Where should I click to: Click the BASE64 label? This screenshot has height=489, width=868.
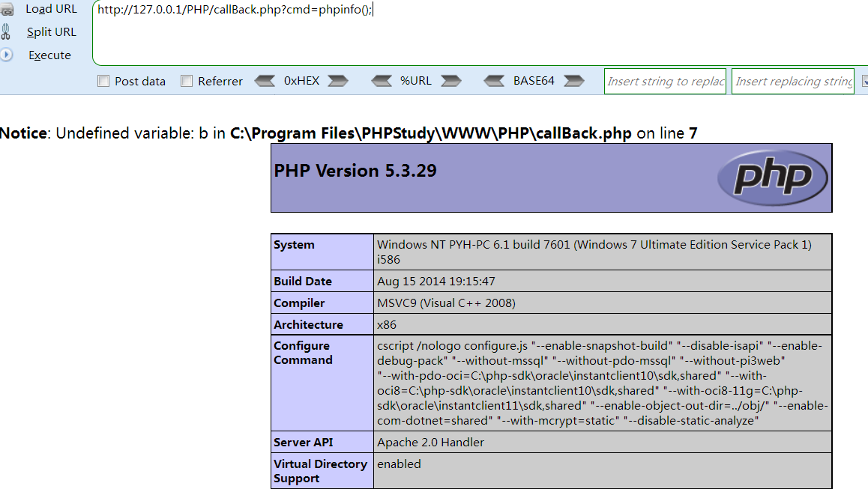coord(534,81)
